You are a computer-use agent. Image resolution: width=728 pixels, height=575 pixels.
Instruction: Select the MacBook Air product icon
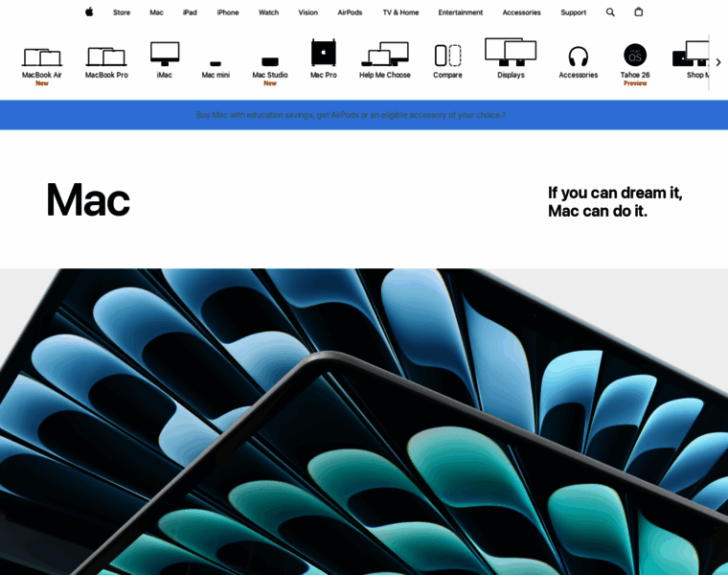pyautogui.click(x=42, y=57)
